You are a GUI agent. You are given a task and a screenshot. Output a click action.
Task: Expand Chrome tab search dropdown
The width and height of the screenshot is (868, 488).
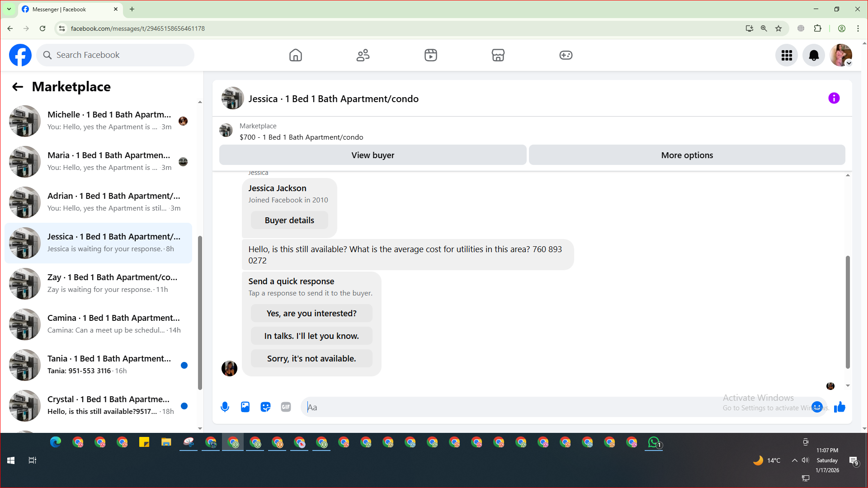[x=9, y=9]
